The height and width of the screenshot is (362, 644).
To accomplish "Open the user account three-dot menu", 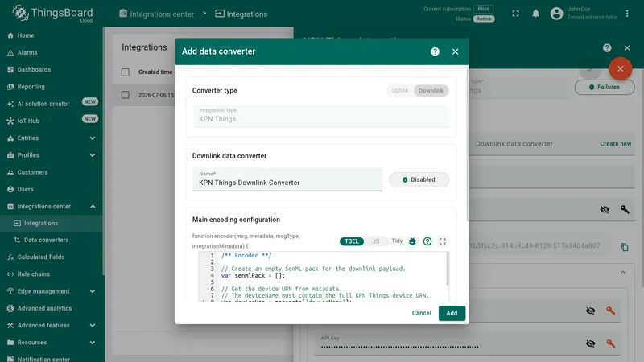I will click(627, 14).
